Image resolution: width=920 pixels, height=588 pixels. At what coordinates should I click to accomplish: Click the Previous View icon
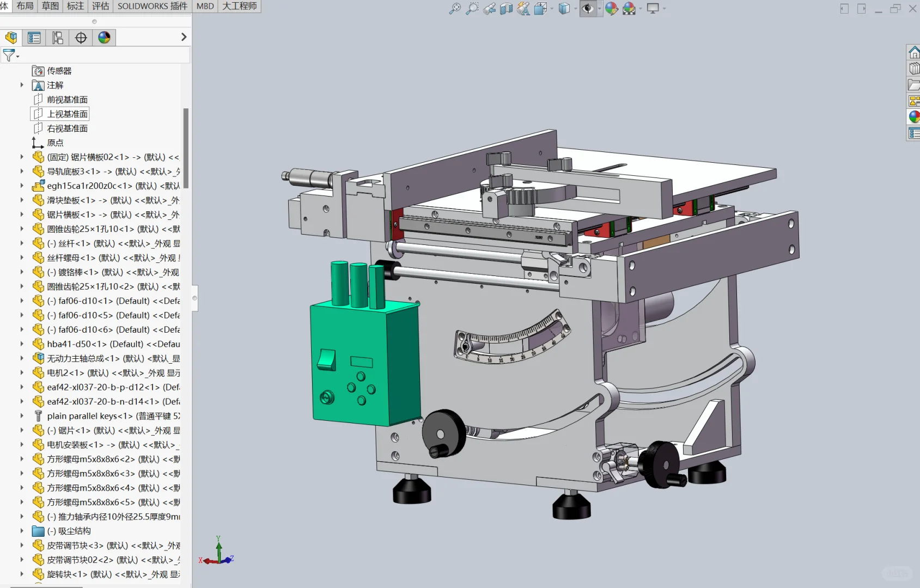489,9
